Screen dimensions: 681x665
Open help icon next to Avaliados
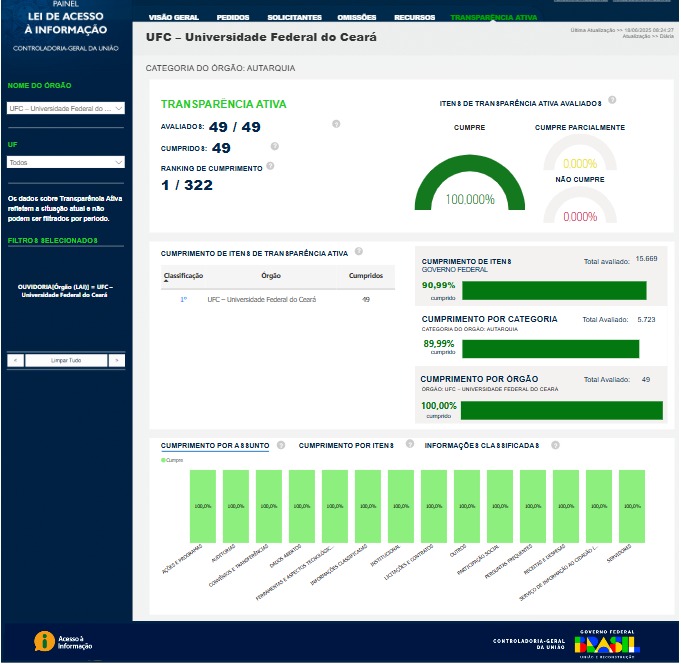pyautogui.click(x=336, y=124)
